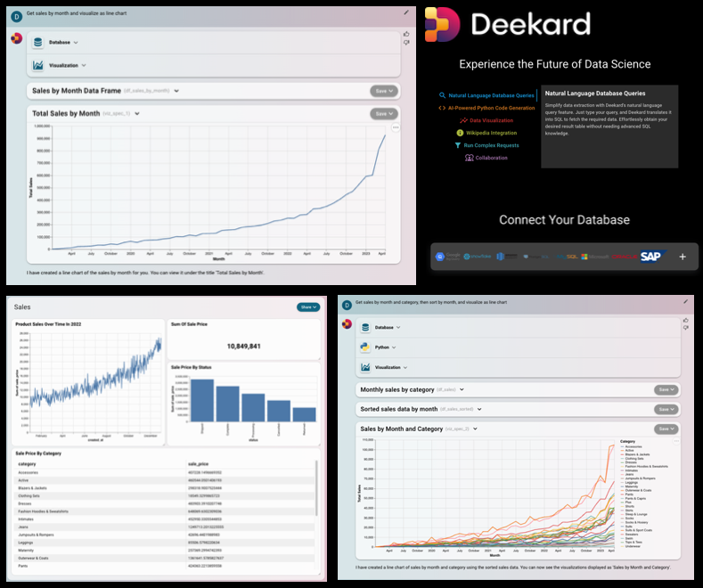703x588 pixels.
Task: Collapse the Sales by Month and Category section
Action: [475, 429]
